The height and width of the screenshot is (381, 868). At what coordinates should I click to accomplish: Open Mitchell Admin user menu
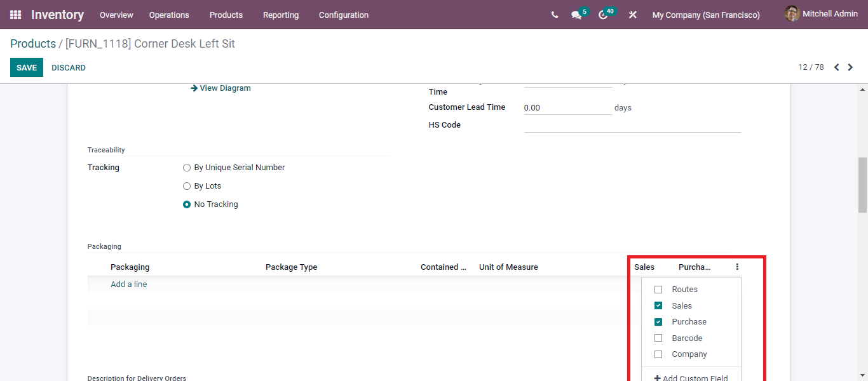(x=821, y=14)
